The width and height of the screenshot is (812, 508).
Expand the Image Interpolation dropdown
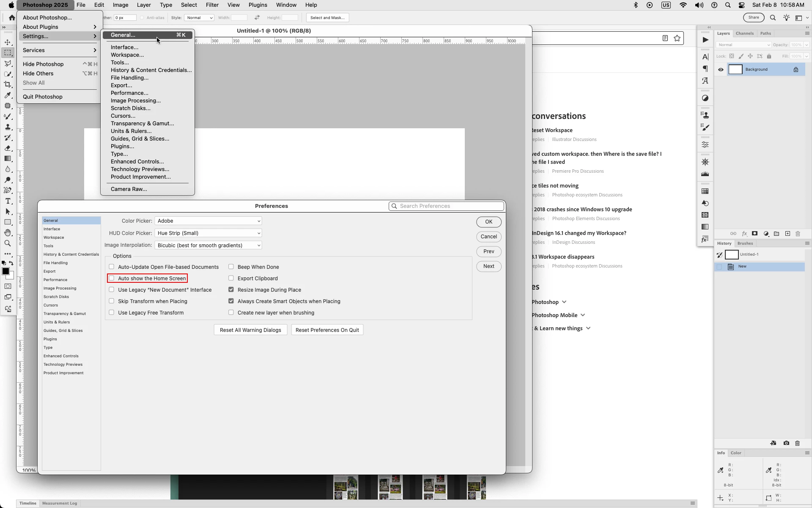click(208, 246)
